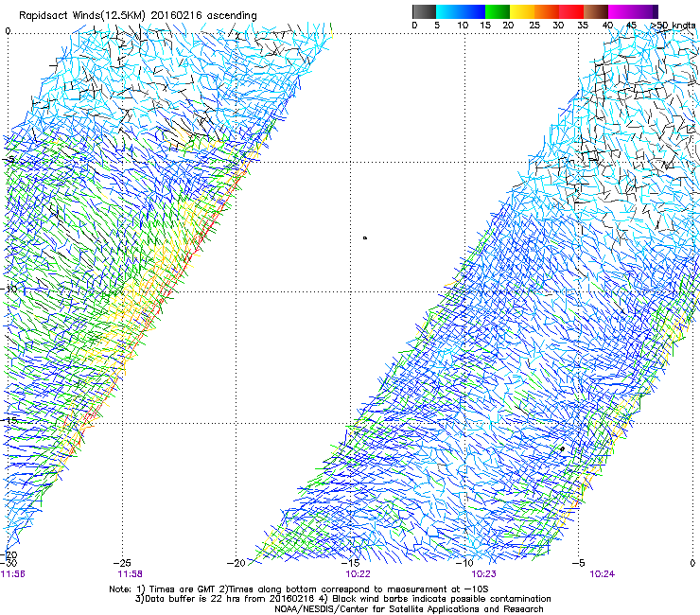Click the '-10' longitude label above time 10:23
Viewport: 700px width, 615px height.
tap(464, 563)
